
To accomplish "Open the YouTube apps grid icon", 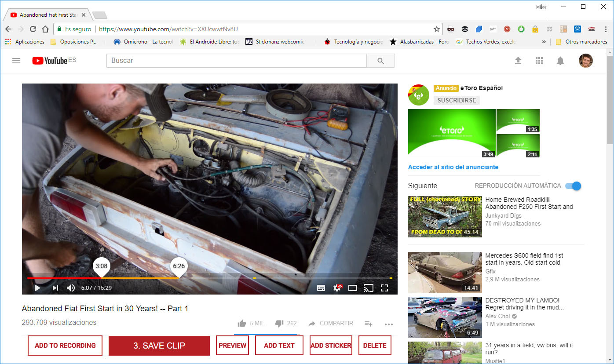I will [539, 61].
